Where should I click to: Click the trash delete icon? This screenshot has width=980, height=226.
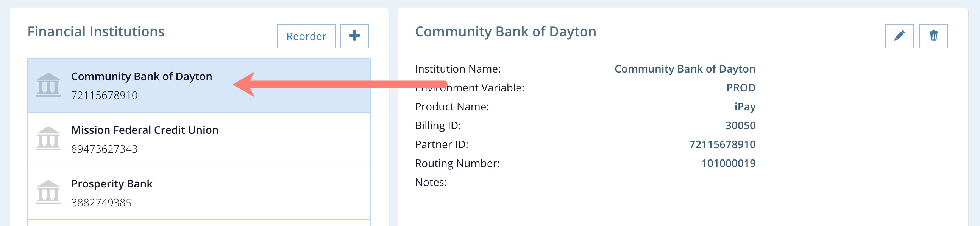click(933, 36)
